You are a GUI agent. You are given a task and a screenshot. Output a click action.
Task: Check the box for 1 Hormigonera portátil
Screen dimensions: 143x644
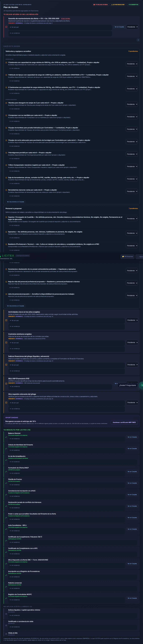tap(6, 153)
